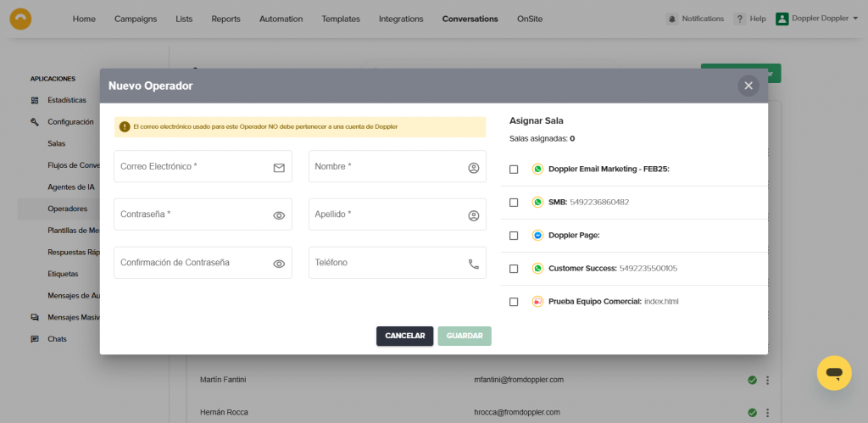Screen dimensions: 868x423
Task: Click hrocca@fromdoppler.com email text
Action: pos(517,413)
